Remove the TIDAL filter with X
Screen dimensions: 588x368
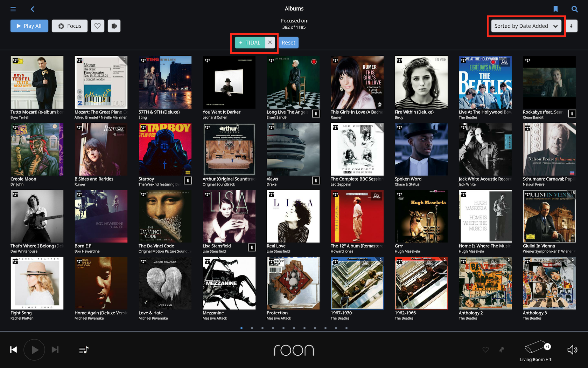[x=270, y=43]
